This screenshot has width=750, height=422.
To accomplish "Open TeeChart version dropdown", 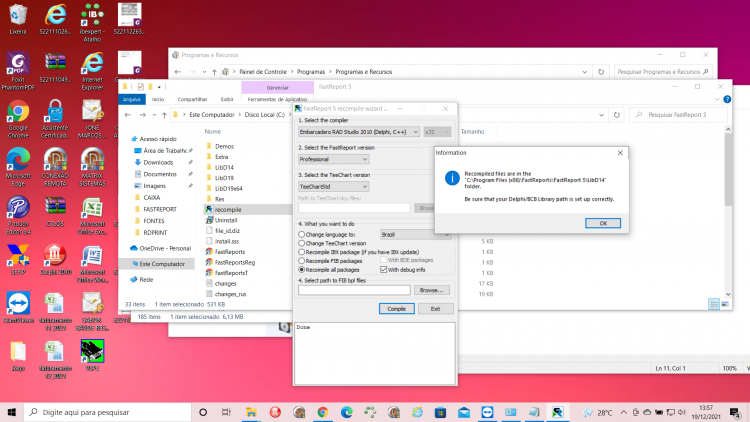I will coord(333,187).
